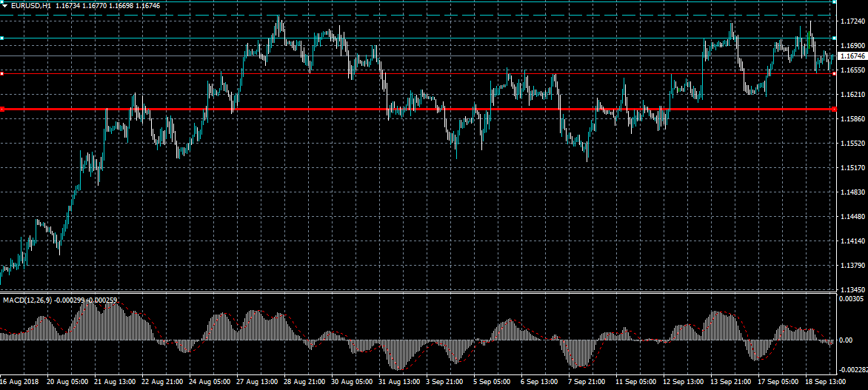Click the EURUSD,H1 chart title

[32, 5]
